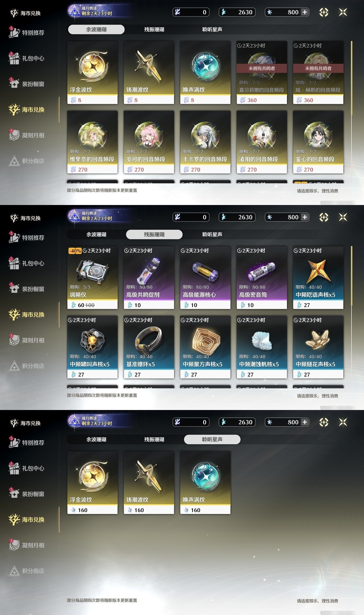Click the 270 price under 卡卡罗的回音频段
This screenshot has width=364, height=615.
click(x=195, y=170)
